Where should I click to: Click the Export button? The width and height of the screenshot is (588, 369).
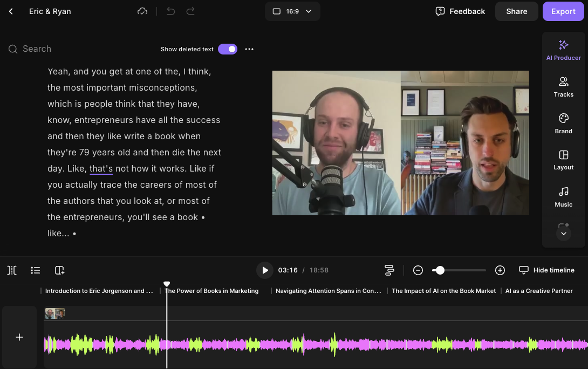pyautogui.click(x=563, y=11)
